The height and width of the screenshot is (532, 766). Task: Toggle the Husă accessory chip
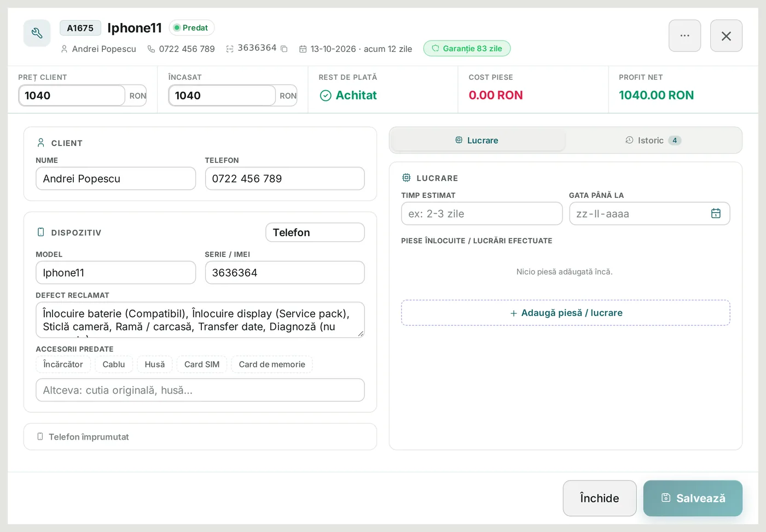[155, 364]
